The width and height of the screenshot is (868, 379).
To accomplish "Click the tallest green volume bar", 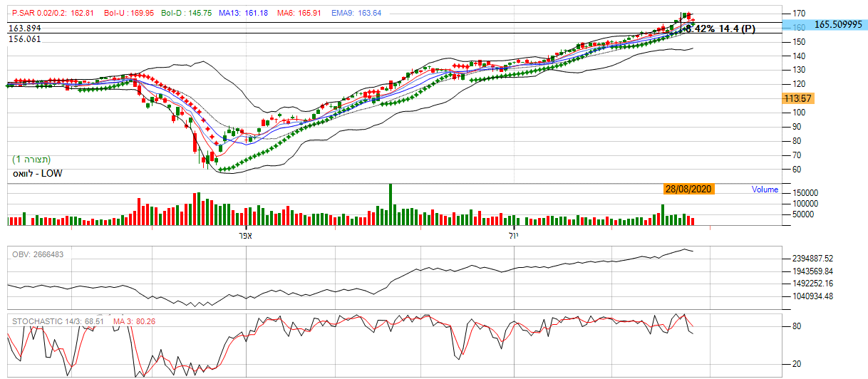I will point(390,204).
